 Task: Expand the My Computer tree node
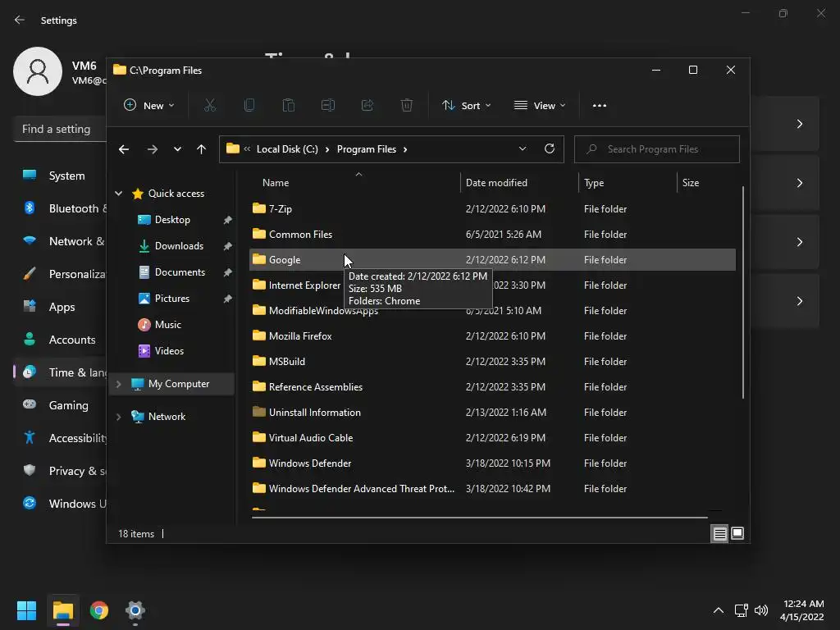tap(118, 384)
